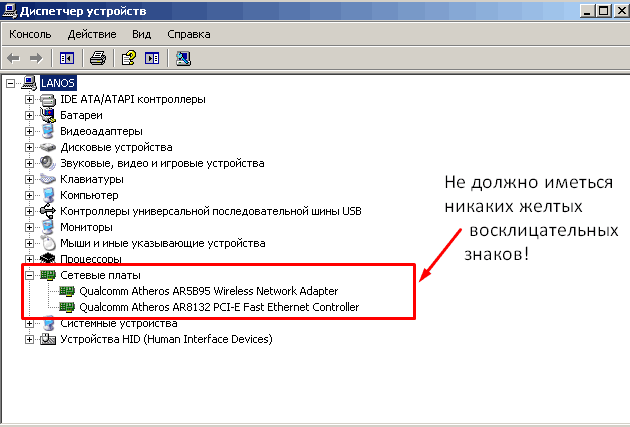Select the LANOS root label
Image resolution: width=630 pixels, height=427 pixels.
[58, 83]
